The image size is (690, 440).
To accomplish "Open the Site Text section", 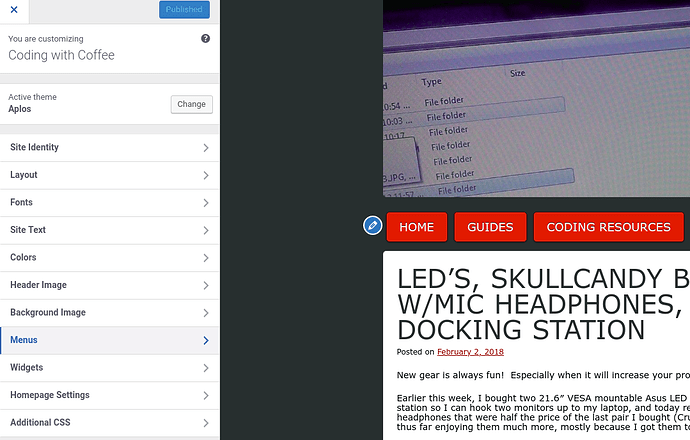I will click(x=110, y=230).
